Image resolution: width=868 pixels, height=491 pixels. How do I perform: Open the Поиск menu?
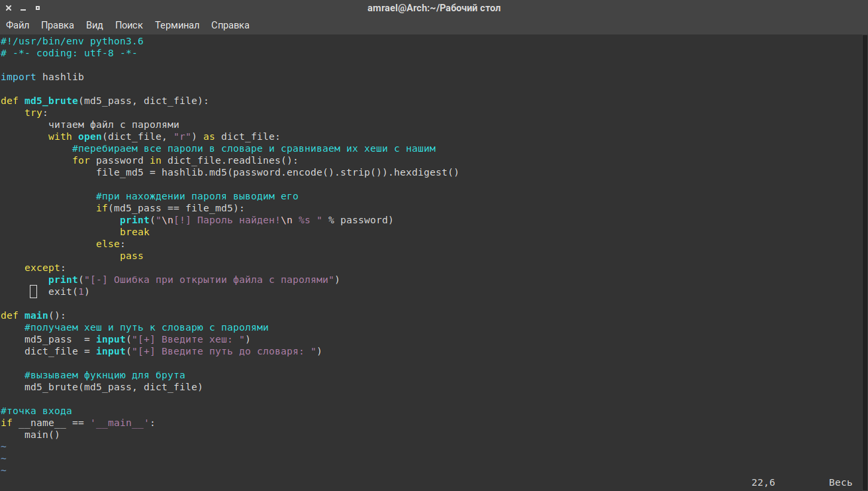(129, 25)
